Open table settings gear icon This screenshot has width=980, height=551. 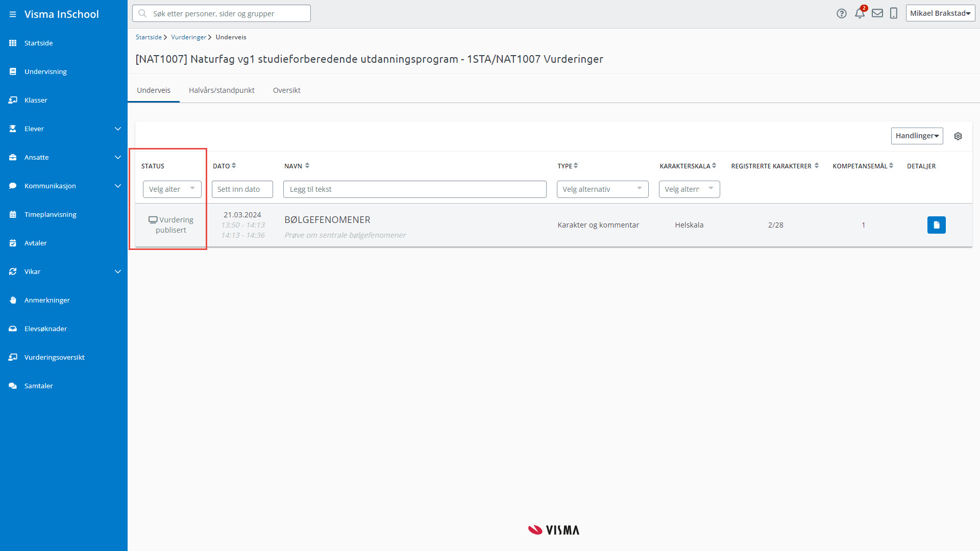pos(958,136)
